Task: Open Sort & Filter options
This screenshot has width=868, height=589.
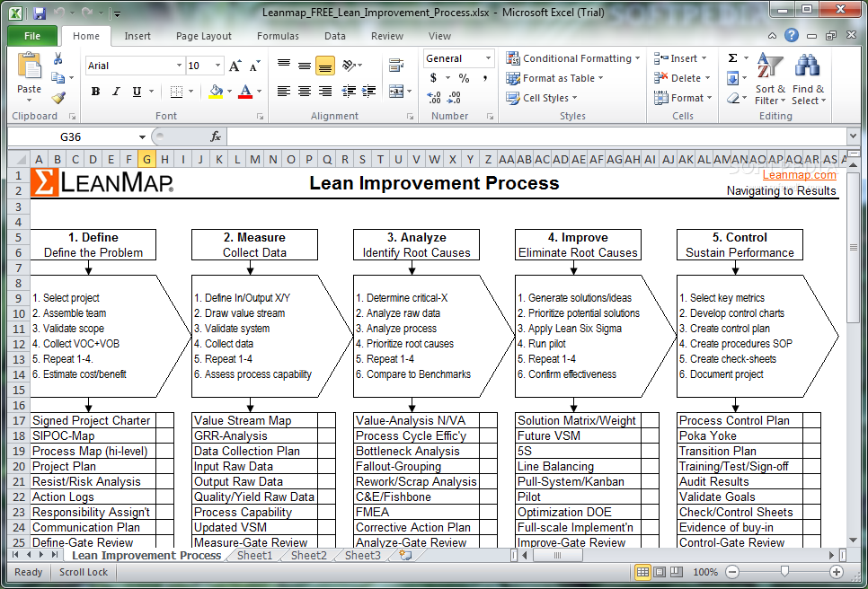Action: pyautogui.click(x=770, y=78)
